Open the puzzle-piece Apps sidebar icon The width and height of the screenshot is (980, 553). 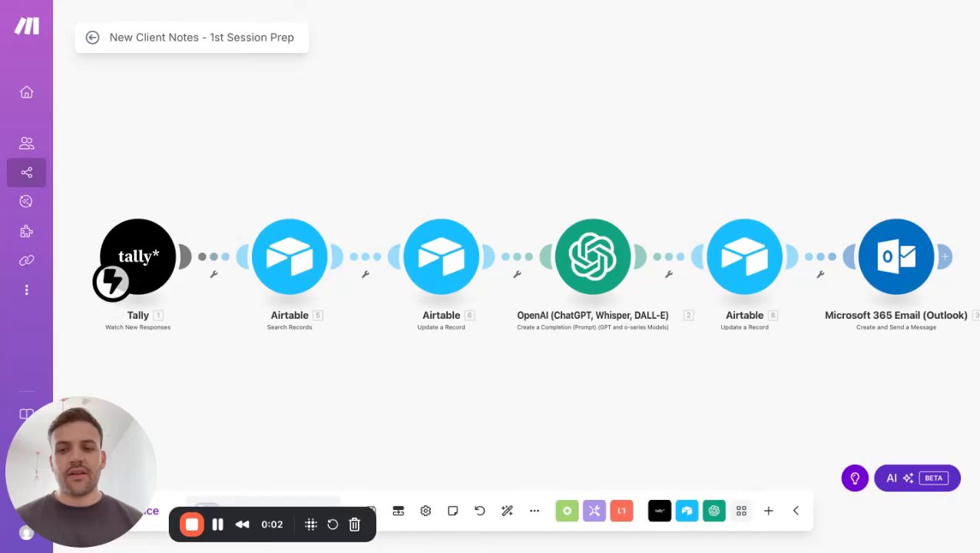tap(26, 231)
